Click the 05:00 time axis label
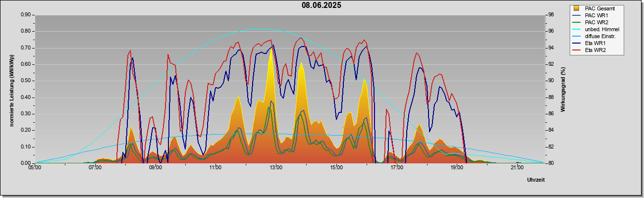The height and width of the screenshot is (198, 644). [35, 167]
